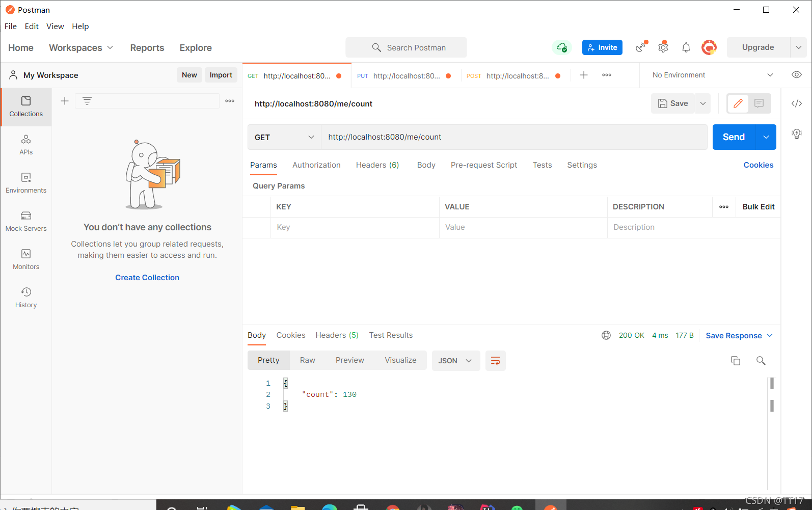Screen dimensions: 812x510
Task: Click the Save request button
Action: (x=673, y=103)
